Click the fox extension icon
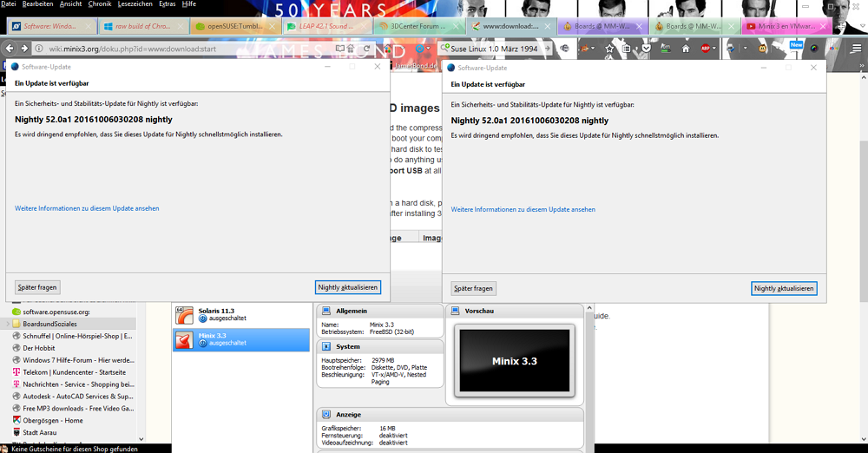Screen dimensions: 868x453 (x=584, y=49)
